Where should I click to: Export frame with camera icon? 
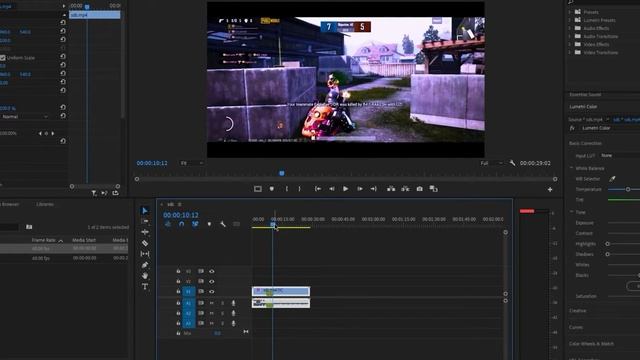[x=419, y=189]
